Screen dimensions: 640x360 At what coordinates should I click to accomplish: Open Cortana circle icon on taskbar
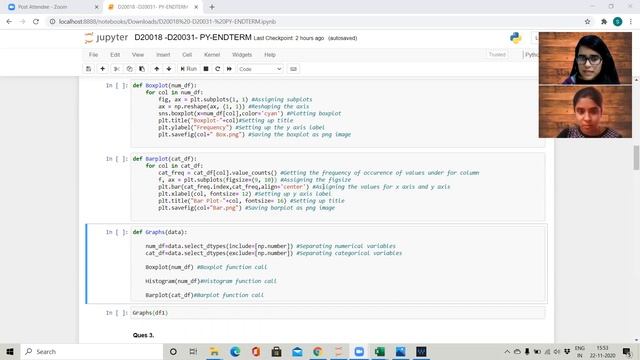pyautogui.click(x=173, y=351)
